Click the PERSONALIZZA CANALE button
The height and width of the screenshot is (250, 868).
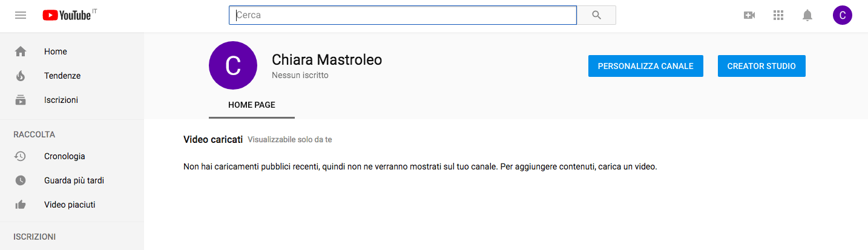point(646,66)
